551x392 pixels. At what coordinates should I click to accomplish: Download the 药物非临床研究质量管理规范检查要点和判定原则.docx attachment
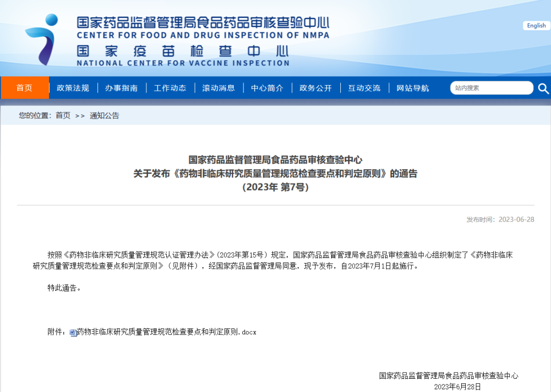coord(166,332)
